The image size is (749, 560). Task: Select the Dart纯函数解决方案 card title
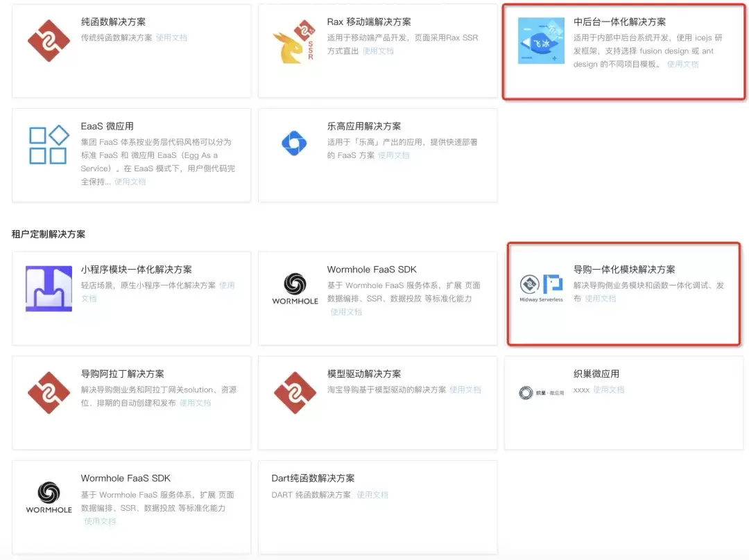click(313, 478)
